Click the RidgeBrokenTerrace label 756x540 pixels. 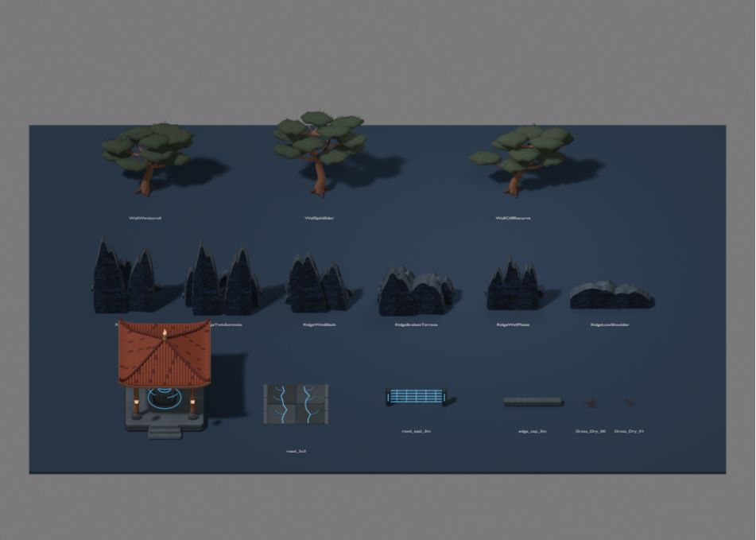click(416, 324)
